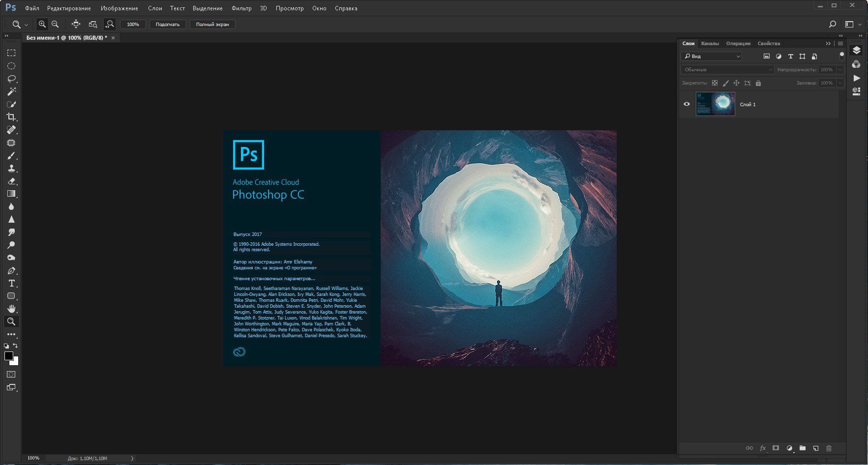The width and height of the screenshot is (868, 465).
Task: Expand collapsed panel tabs chevron
Action: tap(828, 43)
